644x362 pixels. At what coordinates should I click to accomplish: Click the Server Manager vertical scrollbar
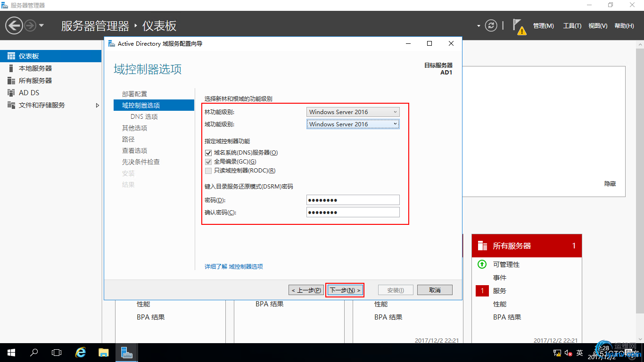640,181
